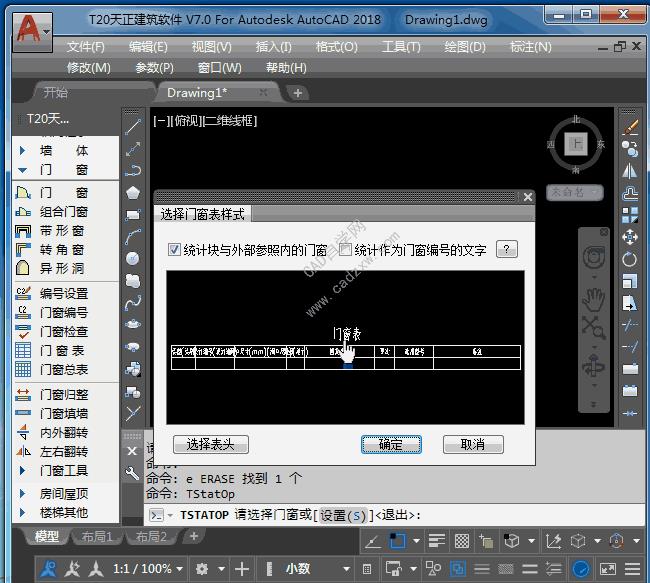
Task: Select the Circle draw tool
Action: (x=133, y=259)
